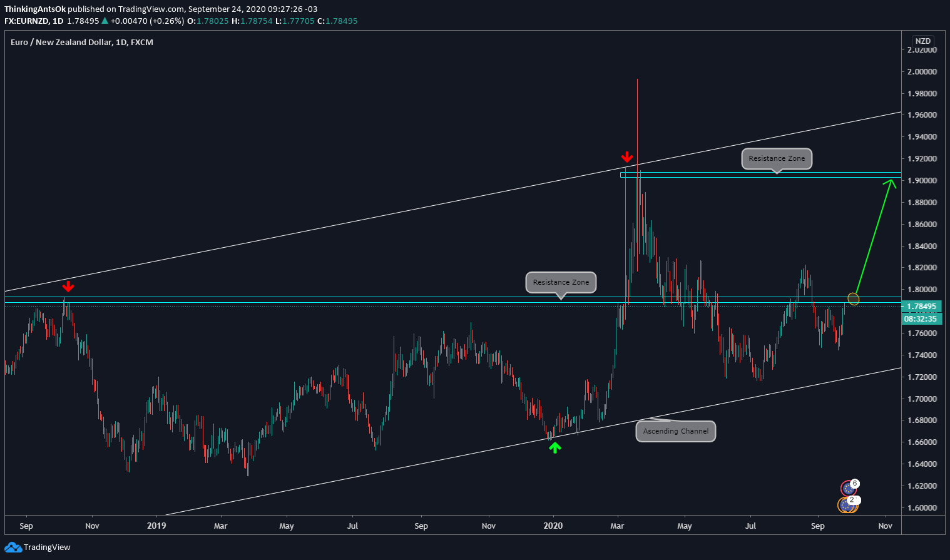
Task: Select the 1.62000 price axis label
Action: point(922,486)
